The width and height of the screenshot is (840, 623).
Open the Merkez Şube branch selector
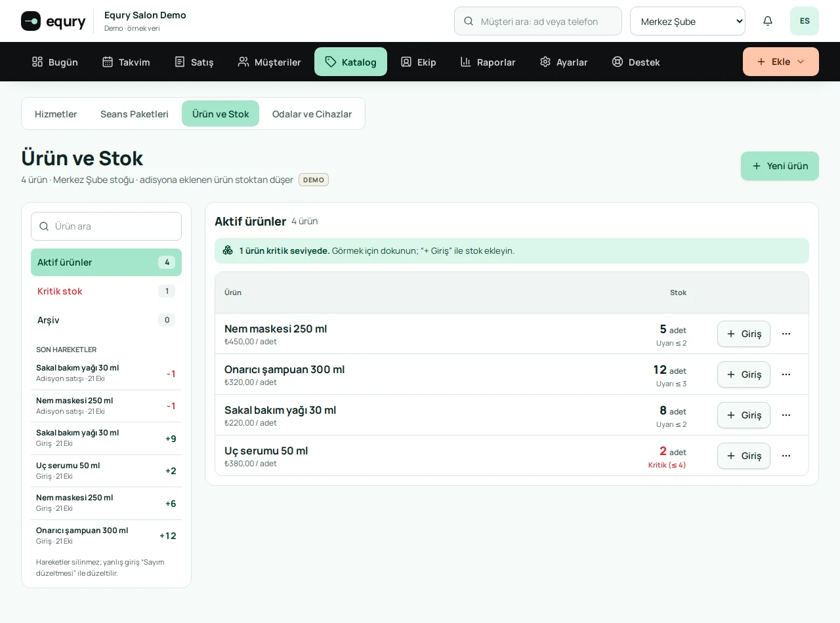688,21
